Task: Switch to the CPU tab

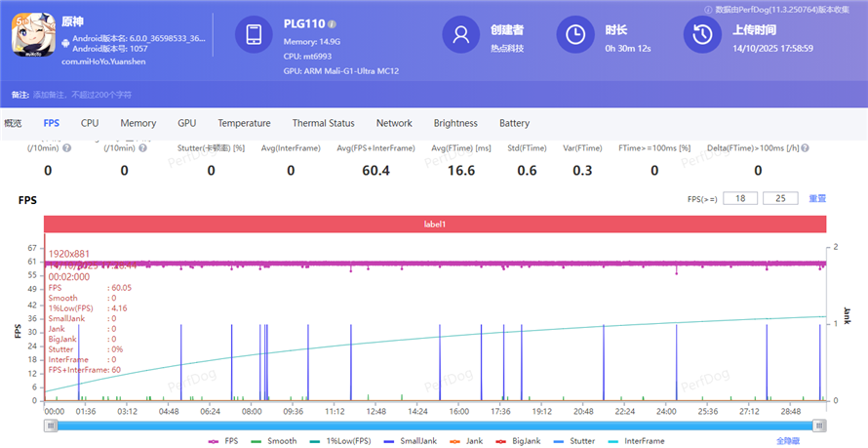Action: click(90, 123)
